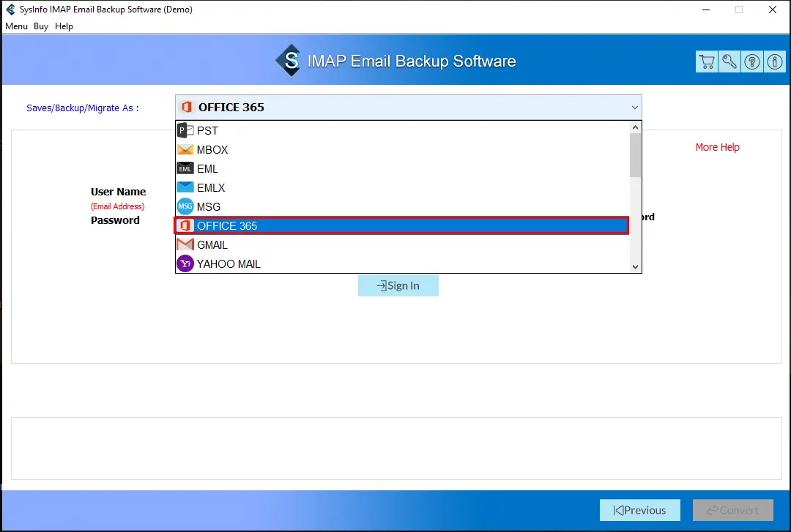
Task: Choose the Gmail option in list
Action: click(212, 245)
